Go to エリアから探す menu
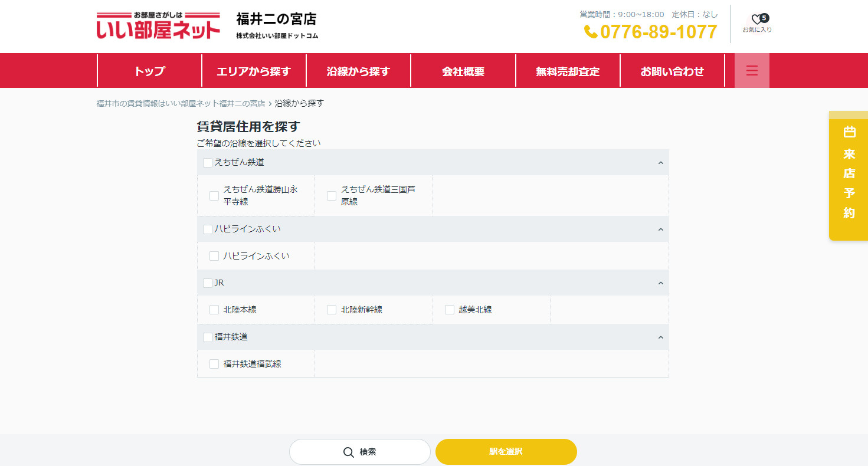868x466 pixels. pyautogui.click(x=254, y=71)
